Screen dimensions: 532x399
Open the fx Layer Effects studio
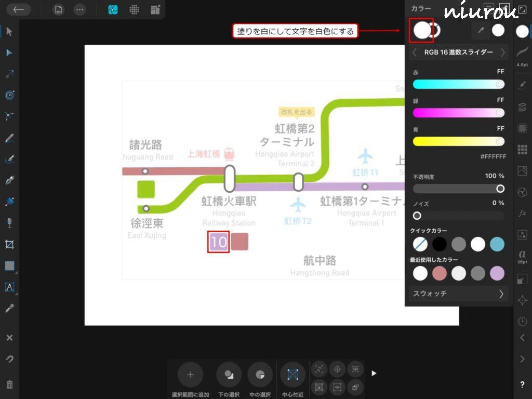[522, 214]
